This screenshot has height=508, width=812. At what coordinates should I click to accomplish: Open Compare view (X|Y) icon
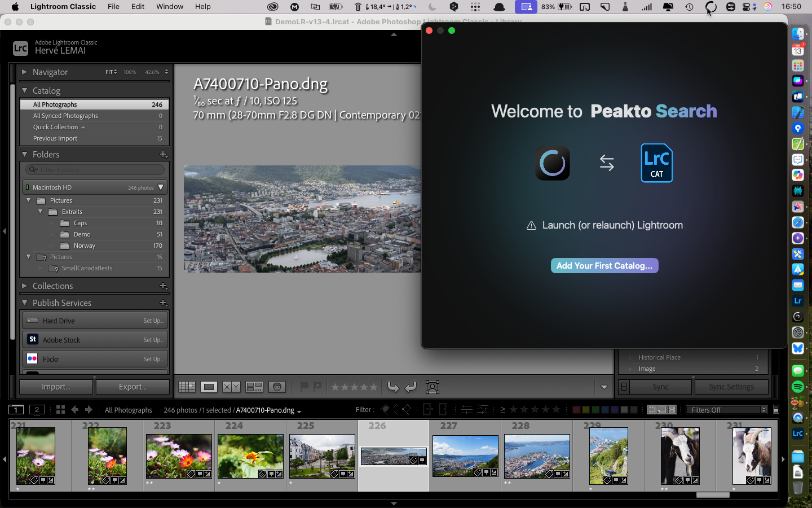(231, 387)
